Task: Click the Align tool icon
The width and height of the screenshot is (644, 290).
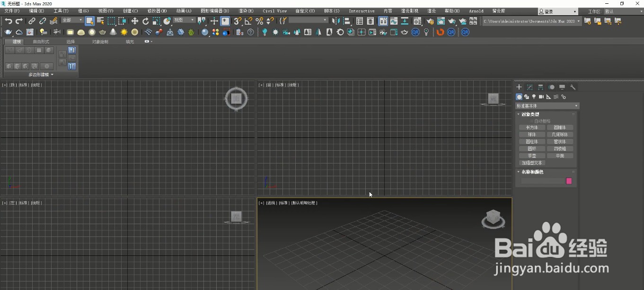Action: point(347,21)
